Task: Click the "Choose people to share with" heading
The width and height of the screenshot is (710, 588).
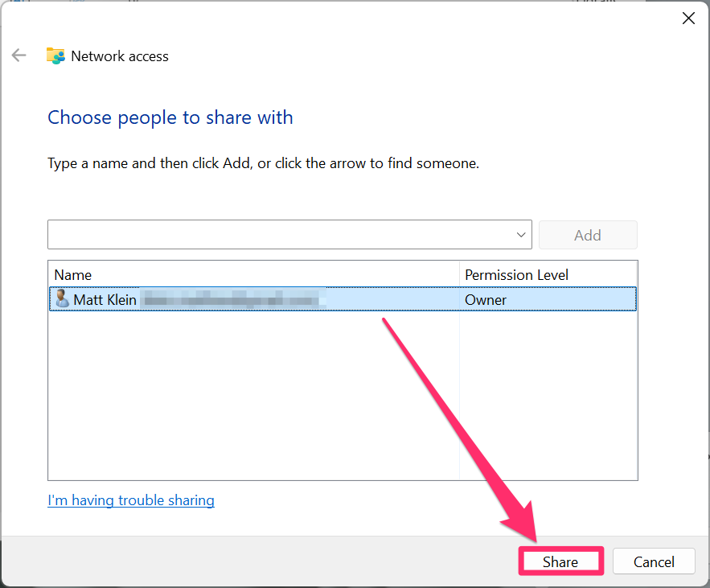Action: point(170,117)
